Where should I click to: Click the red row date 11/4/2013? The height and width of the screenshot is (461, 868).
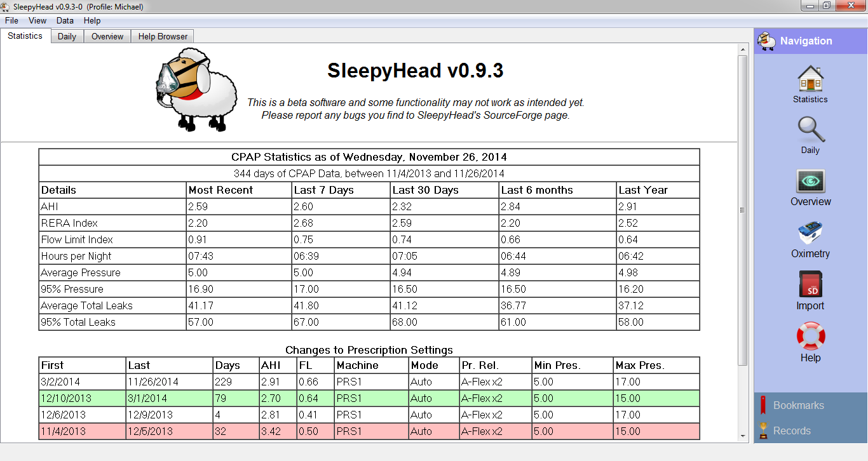64,431
